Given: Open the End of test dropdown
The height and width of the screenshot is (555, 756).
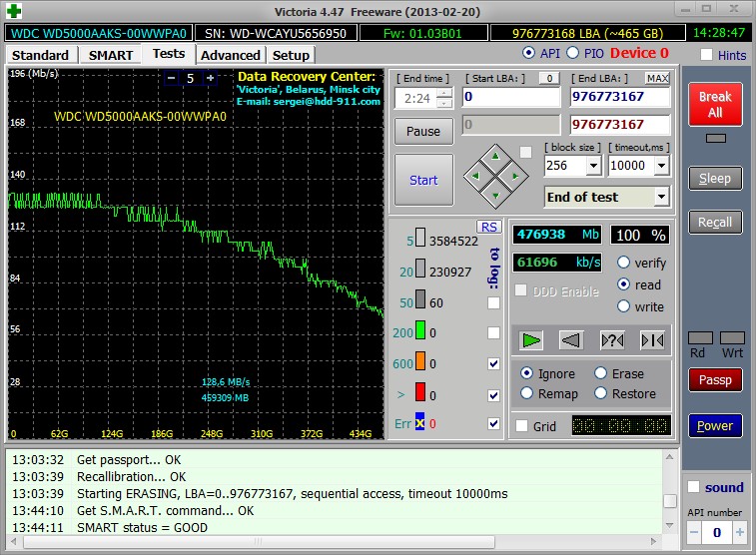Looking at the screenshot, I should point(660,197).
